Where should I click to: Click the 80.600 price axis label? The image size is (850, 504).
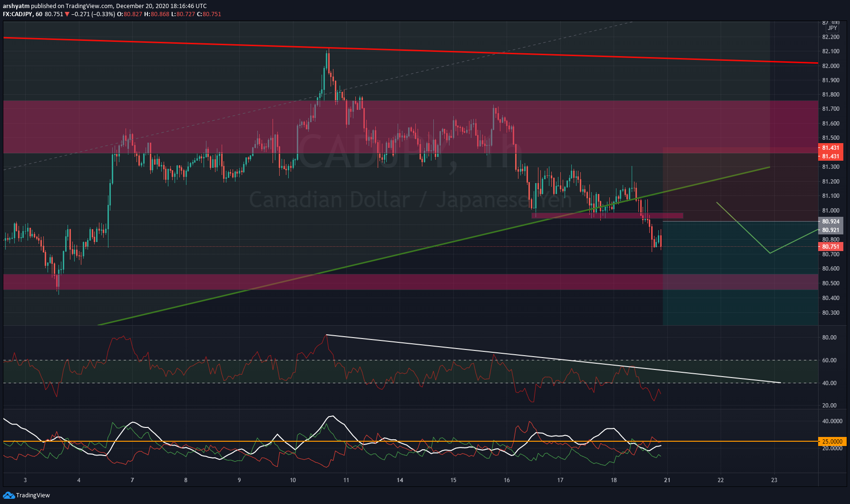pyautogui.click(x=830, y=269)
